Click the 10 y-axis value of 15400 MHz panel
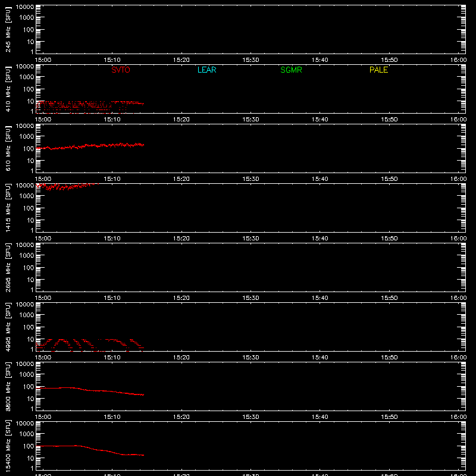 click(x=30, y=458)
